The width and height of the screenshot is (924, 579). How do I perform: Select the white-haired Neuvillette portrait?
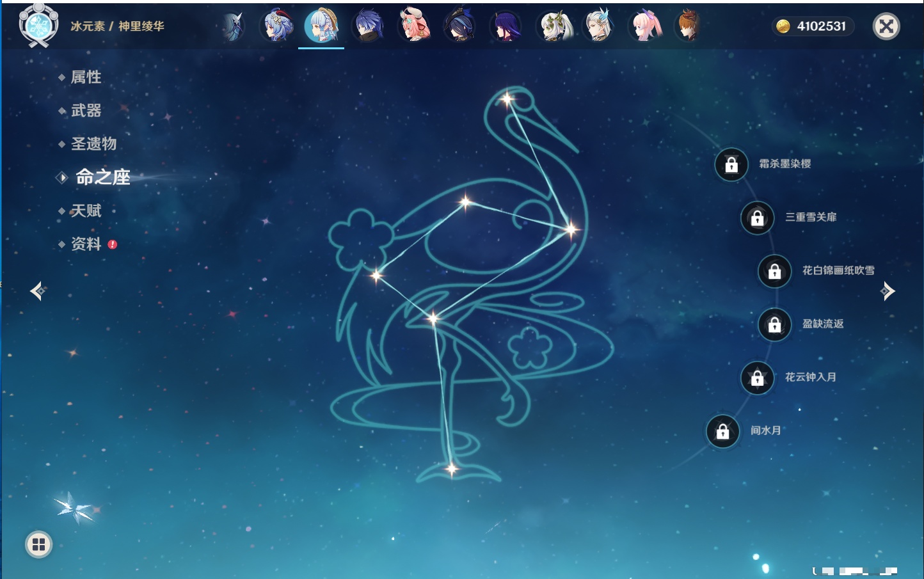(x=598, y=26)
